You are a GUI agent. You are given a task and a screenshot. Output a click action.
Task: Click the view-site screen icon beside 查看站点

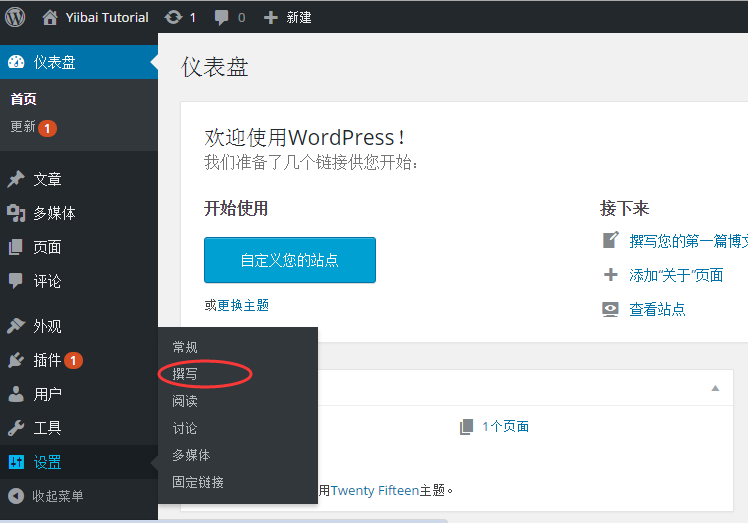610,309
